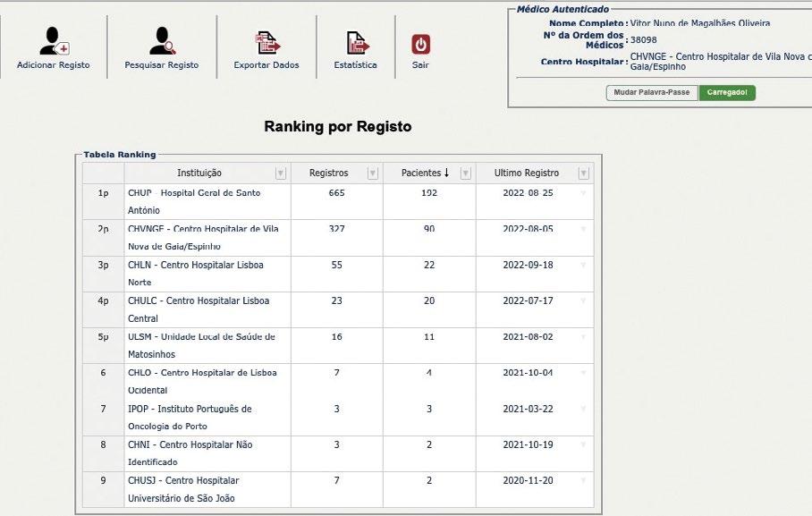
Task: Open the Ultimo Registro column filter dropdown
Action: 584,173
